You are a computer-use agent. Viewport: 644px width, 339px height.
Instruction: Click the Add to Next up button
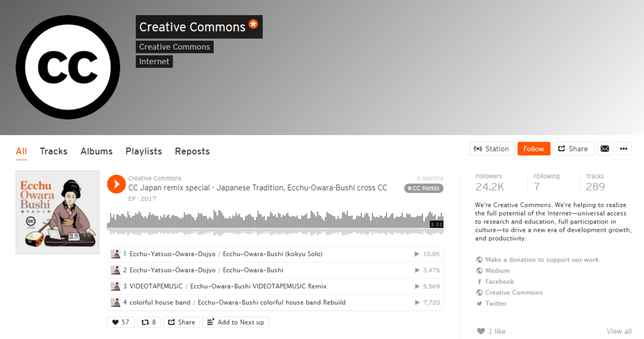236,322
